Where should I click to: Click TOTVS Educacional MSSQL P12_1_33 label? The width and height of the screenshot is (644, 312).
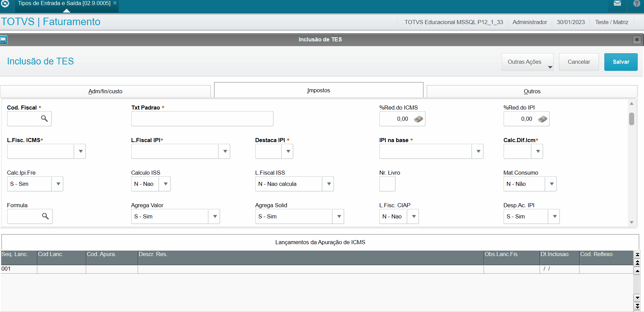(x=454, y=22)
